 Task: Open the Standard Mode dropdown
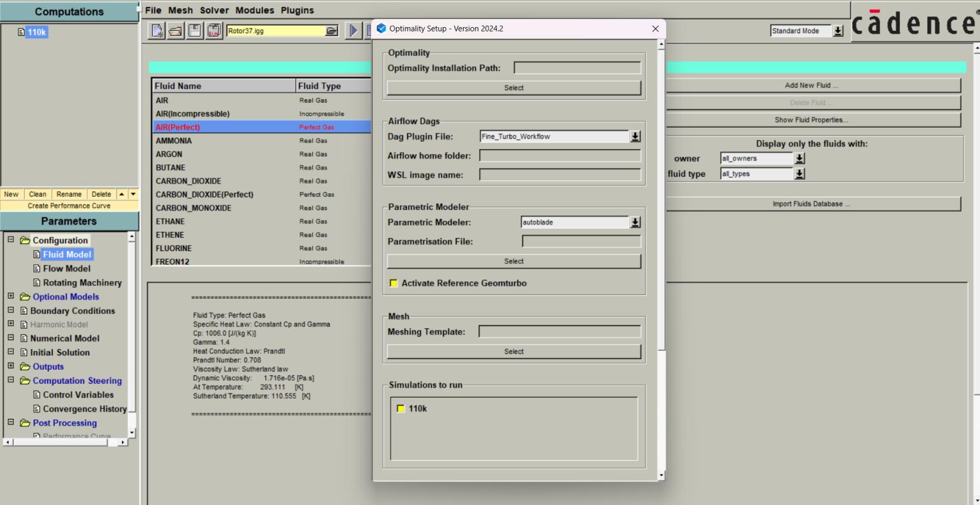pyautogui.click(x=838, y=31)
